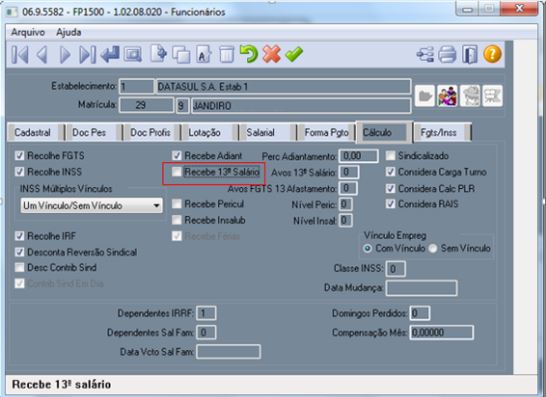Viewport: 546px width, 397px height.
Task: Enable Sindicalizado checkbox
Action: click(391, 156)
